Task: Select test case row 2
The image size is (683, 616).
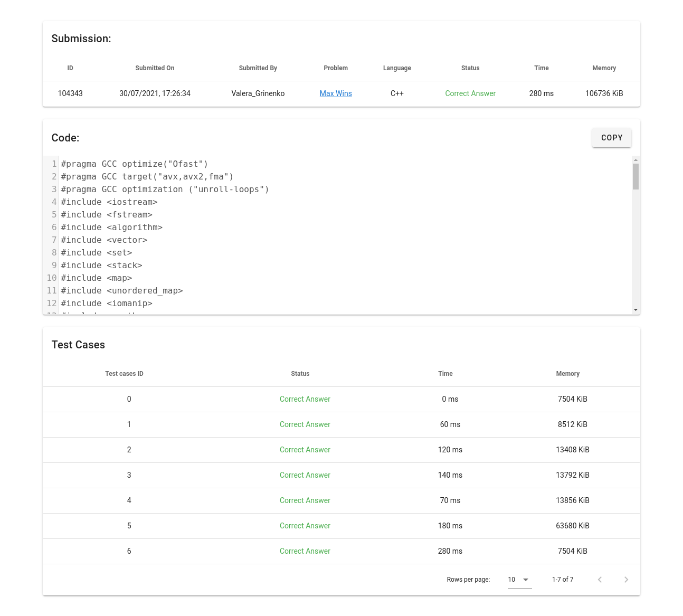Action: click(129, 450)
